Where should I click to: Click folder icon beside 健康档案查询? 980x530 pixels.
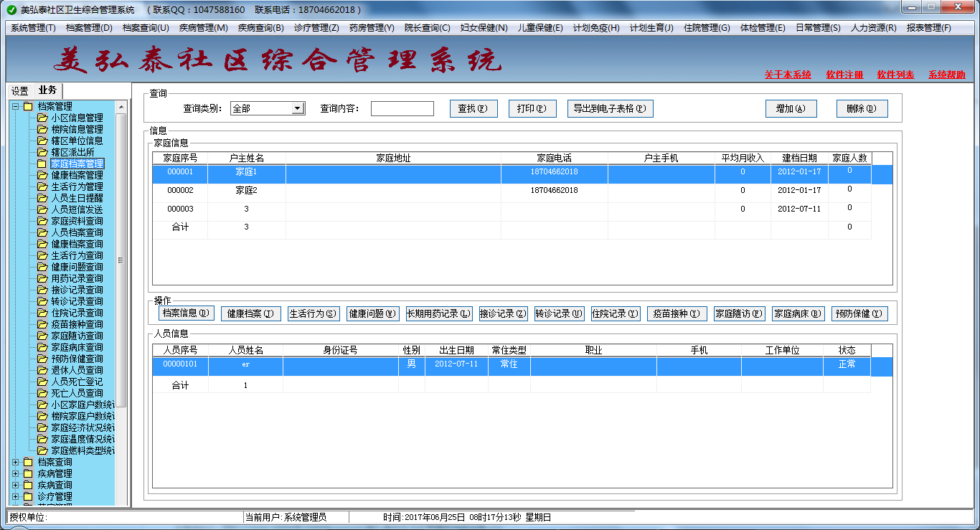[x=42, y=244]
